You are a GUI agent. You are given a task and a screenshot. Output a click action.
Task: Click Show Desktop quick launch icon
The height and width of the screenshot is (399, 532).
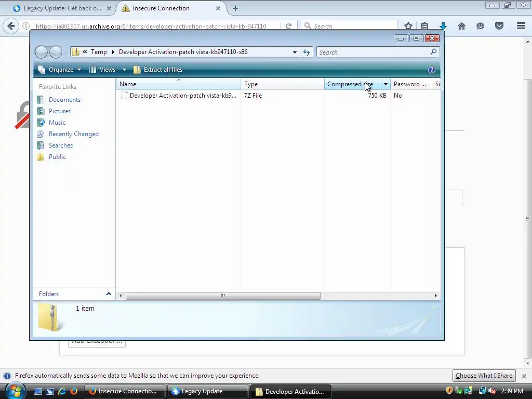point(37,391)
